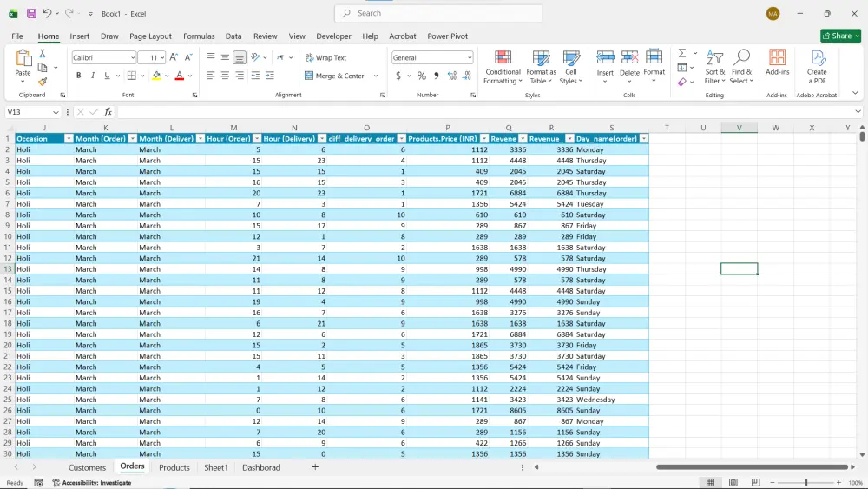This screenshot has height=489, width=868.
Task: Click the Clear eraser icon
Action: click(x=682, y=82)
